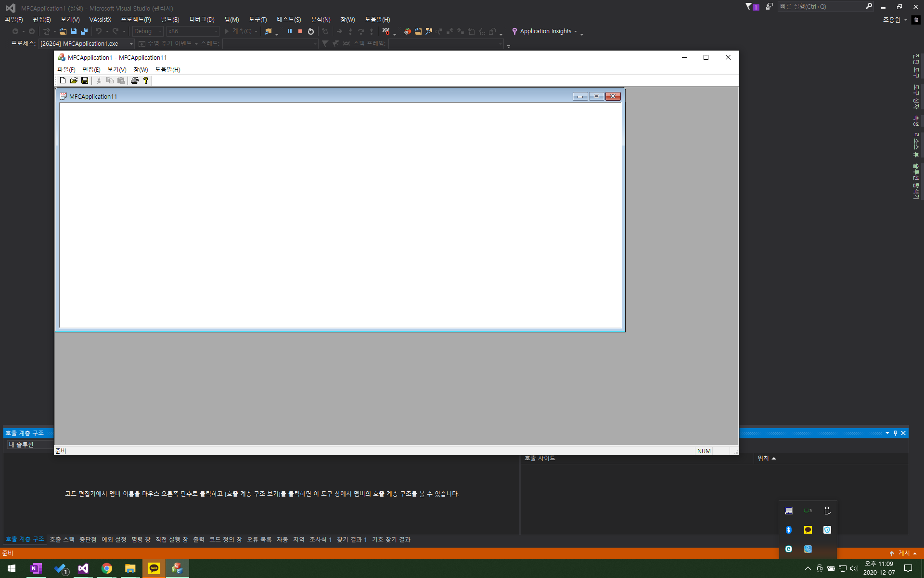Click the About question mark icon
The height and width of the screenshot is (578, 924).
146,80
